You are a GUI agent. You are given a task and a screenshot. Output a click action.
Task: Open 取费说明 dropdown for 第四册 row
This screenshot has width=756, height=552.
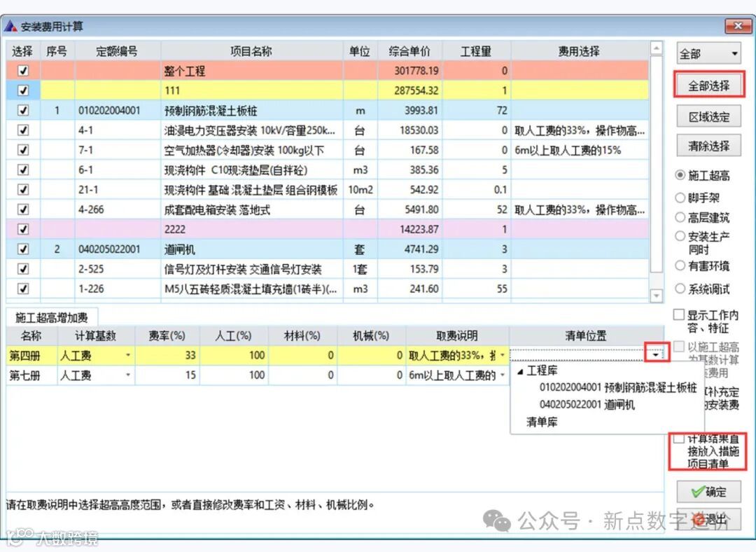tap(503, 355)
